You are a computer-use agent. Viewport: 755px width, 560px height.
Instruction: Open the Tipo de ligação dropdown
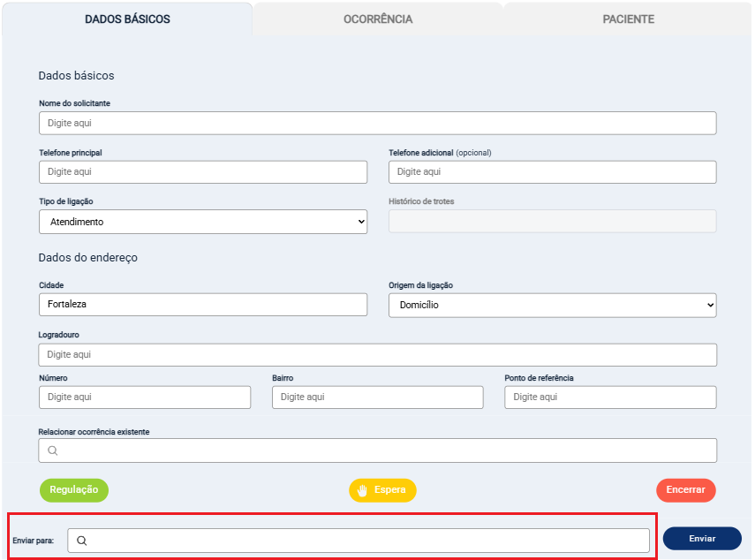pos(203,222)
